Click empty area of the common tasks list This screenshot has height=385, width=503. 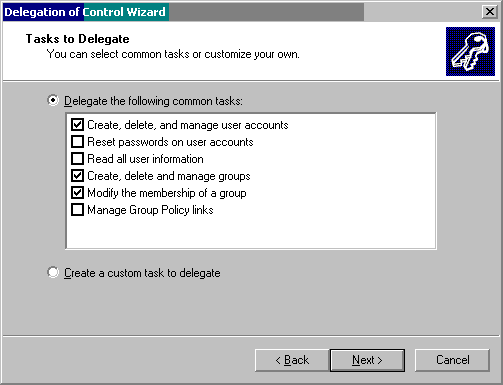251,232
